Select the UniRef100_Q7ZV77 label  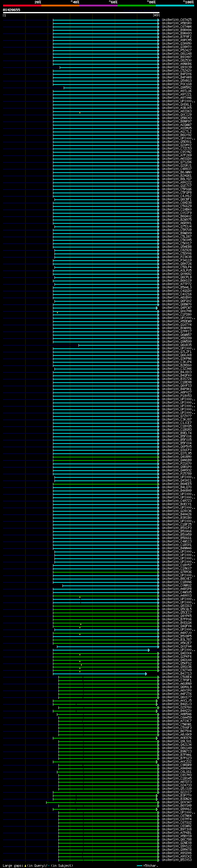pos(177,416)
